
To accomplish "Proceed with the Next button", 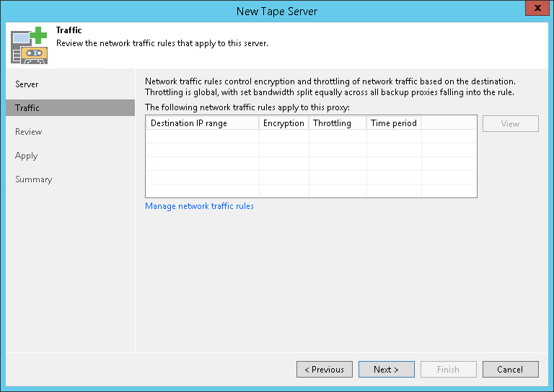I will click(387, 370).
